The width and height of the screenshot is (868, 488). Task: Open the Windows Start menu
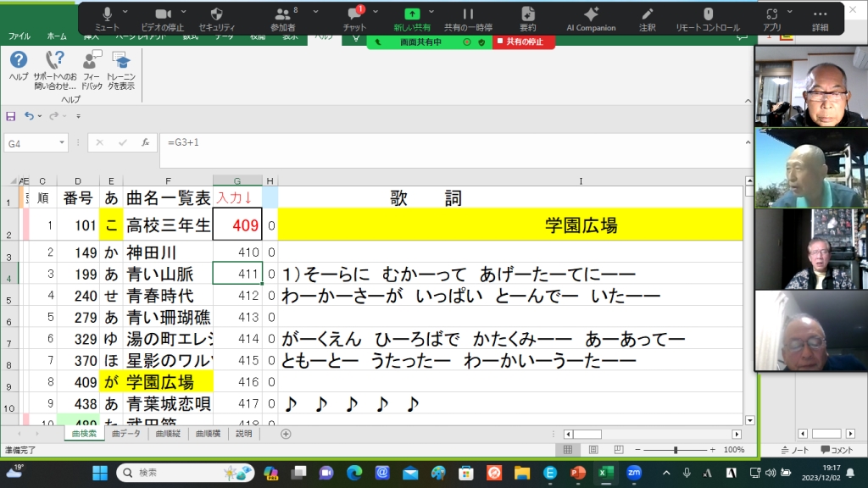click(x=100, y=473)
